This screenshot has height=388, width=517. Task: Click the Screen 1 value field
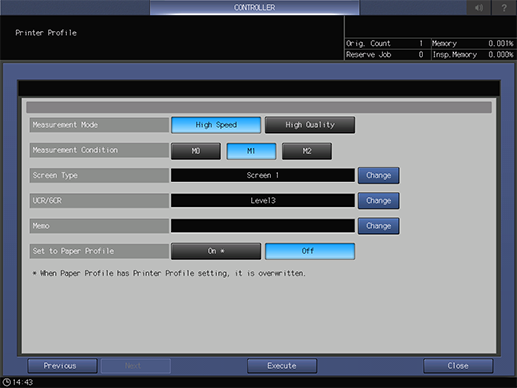[263, 175]
